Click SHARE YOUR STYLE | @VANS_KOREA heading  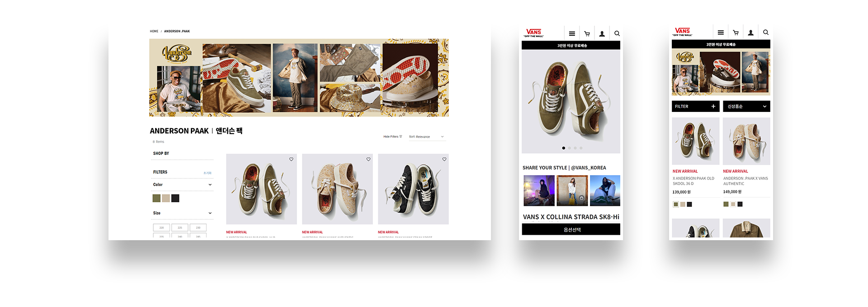click(564, 168)
